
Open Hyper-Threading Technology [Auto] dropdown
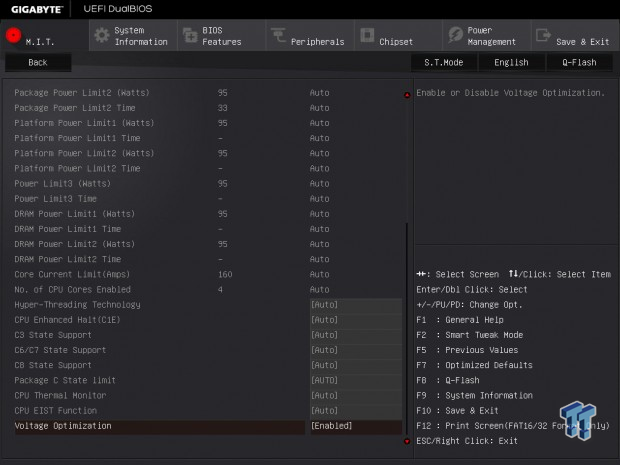(356, 305)
